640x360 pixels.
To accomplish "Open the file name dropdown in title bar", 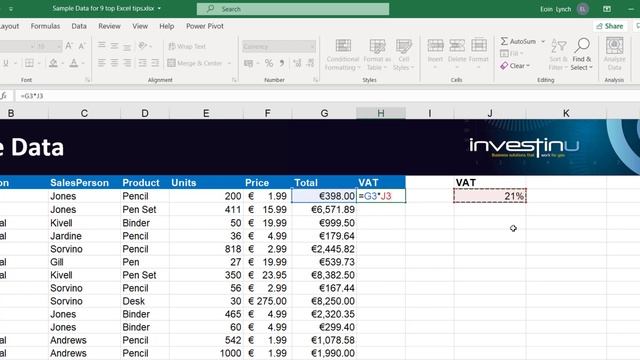I will pyautogui.click(x=159, y=9).
